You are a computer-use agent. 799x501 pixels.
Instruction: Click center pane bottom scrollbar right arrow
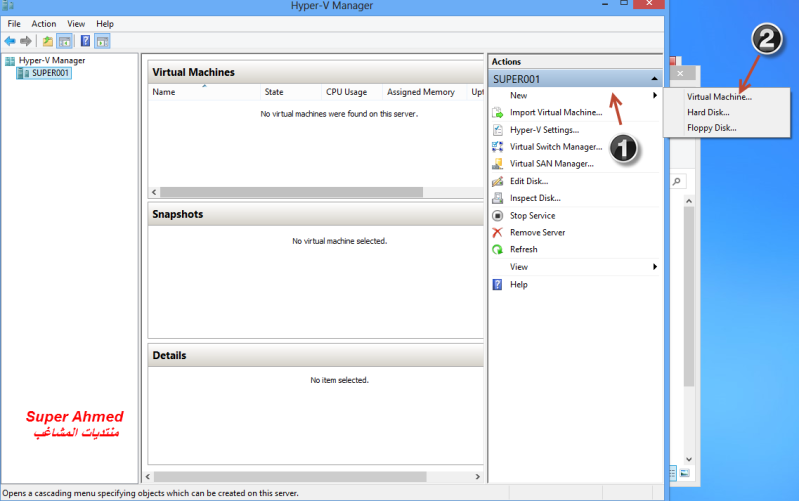[477, 477]
